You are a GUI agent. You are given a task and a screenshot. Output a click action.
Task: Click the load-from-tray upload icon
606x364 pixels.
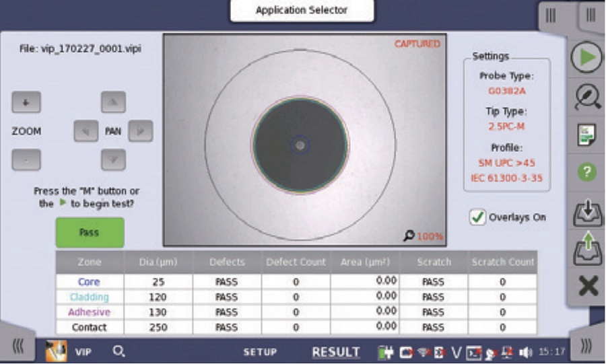[x=586, y=250]
